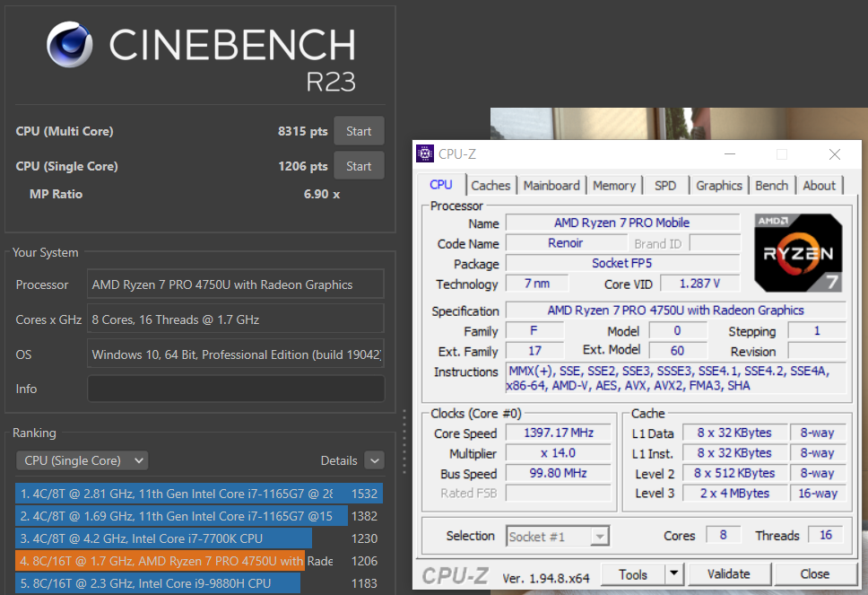Switch to the Caches tab in CPU-Z
Image resolution: width=868 pixels, height=595 pixels.
coord(490,186)
